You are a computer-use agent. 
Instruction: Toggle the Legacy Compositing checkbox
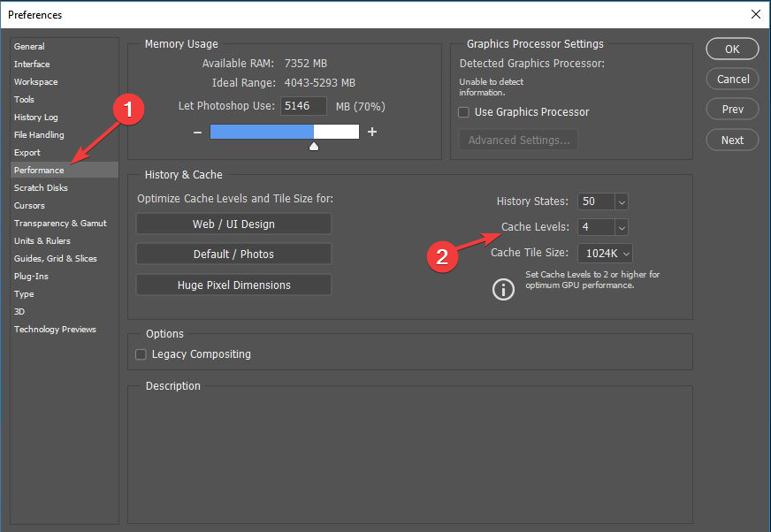click(x=141, y=354)
